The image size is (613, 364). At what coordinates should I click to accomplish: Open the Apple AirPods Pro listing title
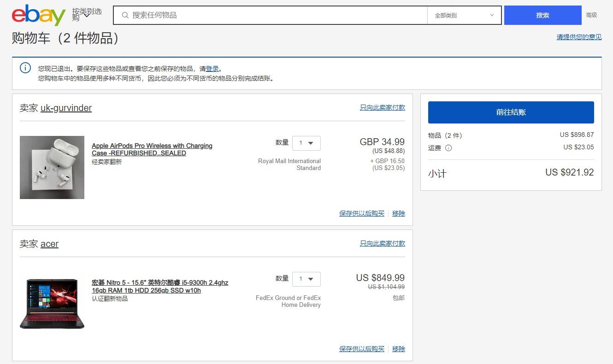(x=152, y=149)
